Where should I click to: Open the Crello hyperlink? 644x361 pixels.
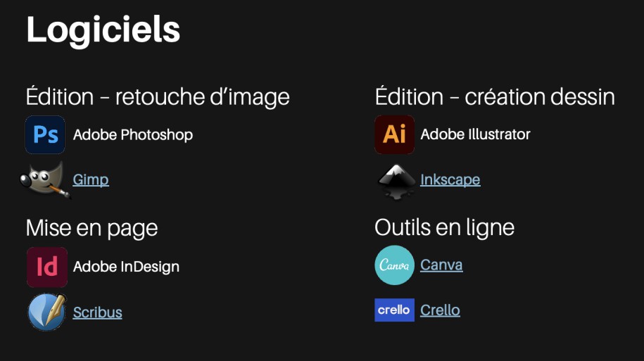pos(440,310)
